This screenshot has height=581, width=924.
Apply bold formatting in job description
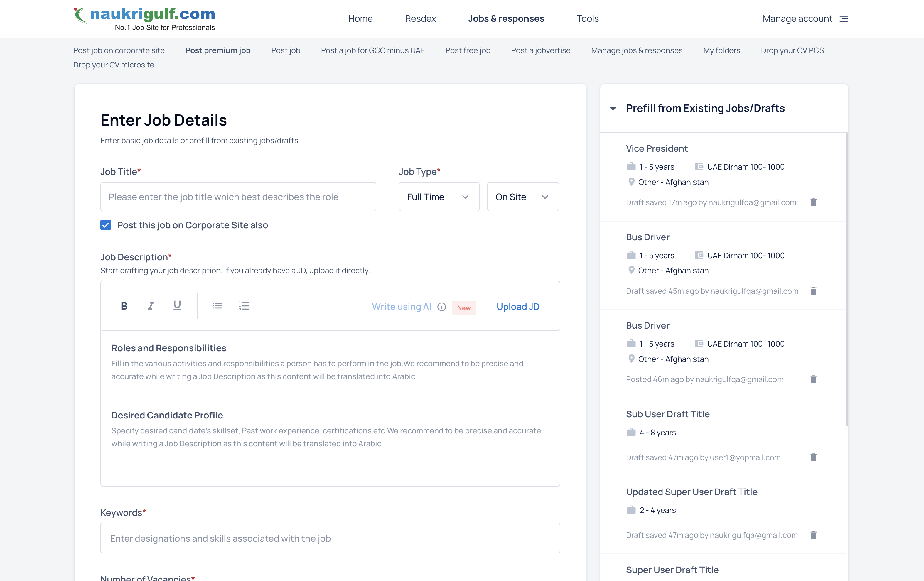point(124,306)
